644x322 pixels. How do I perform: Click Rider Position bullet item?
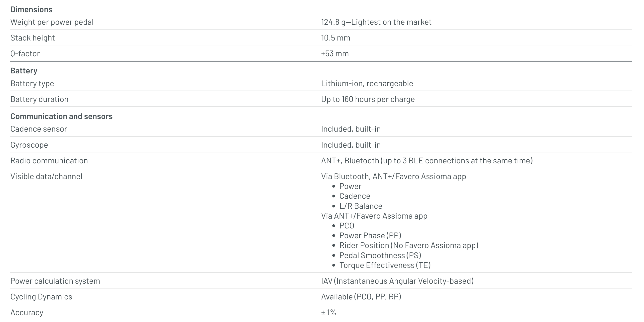[x=408, y=245]
